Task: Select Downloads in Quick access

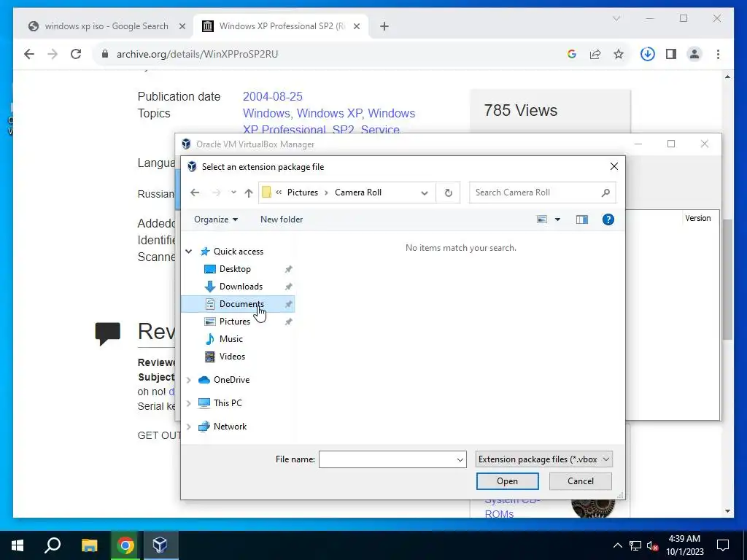Action: click(241, 287)
